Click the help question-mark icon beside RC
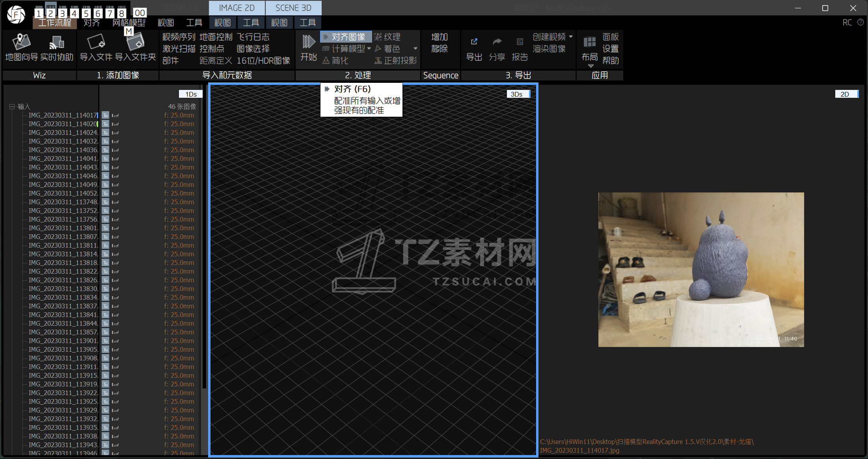 click(861, 22)
